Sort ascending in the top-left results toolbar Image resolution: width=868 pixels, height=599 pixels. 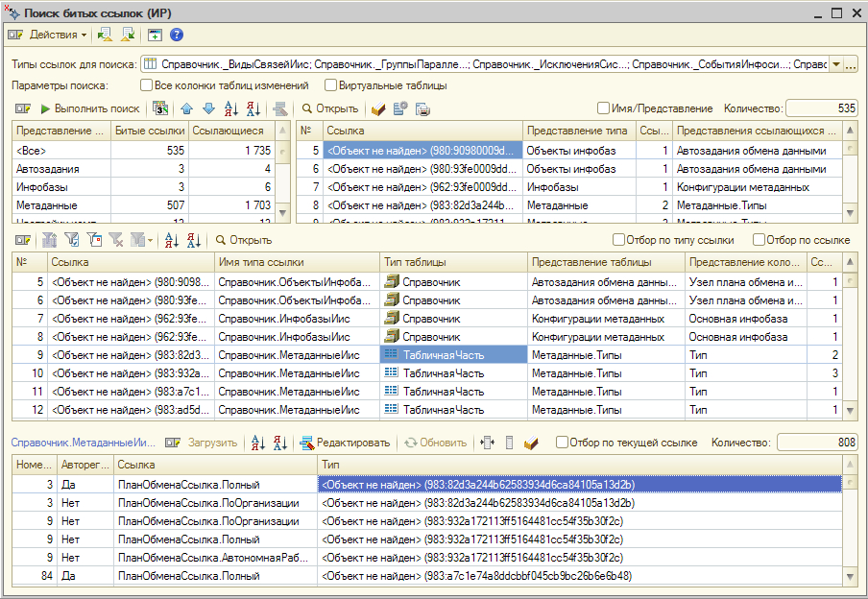(x=230, y=108)
